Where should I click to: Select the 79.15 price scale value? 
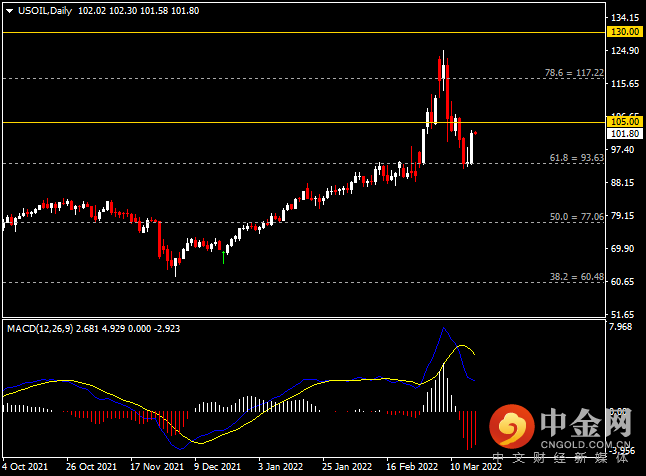click(x=623, y=216)
